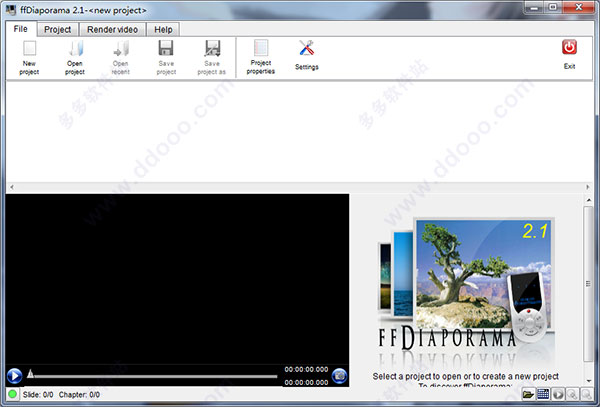
Task: Switch to the File tab
Action: point(20,29)
